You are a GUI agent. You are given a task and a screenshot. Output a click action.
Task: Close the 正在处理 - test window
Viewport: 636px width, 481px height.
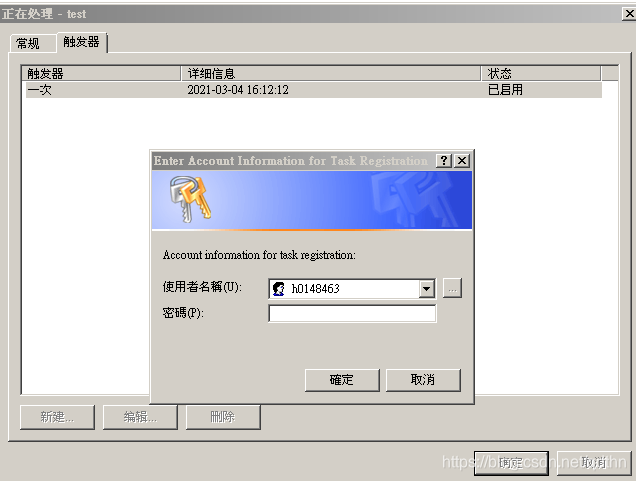(629, 14)
